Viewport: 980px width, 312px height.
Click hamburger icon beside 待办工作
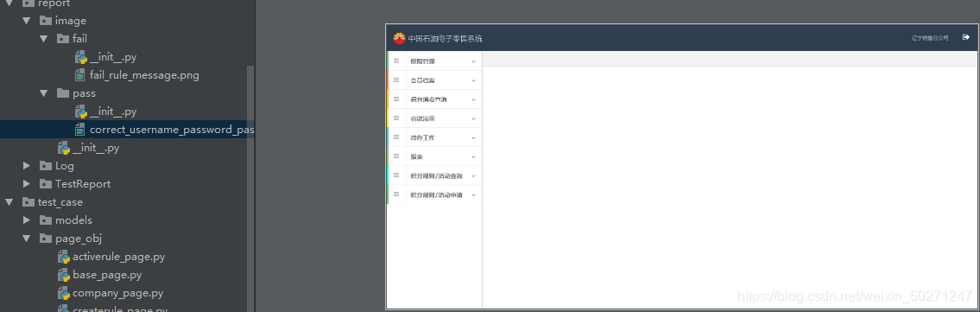point(396,137)
